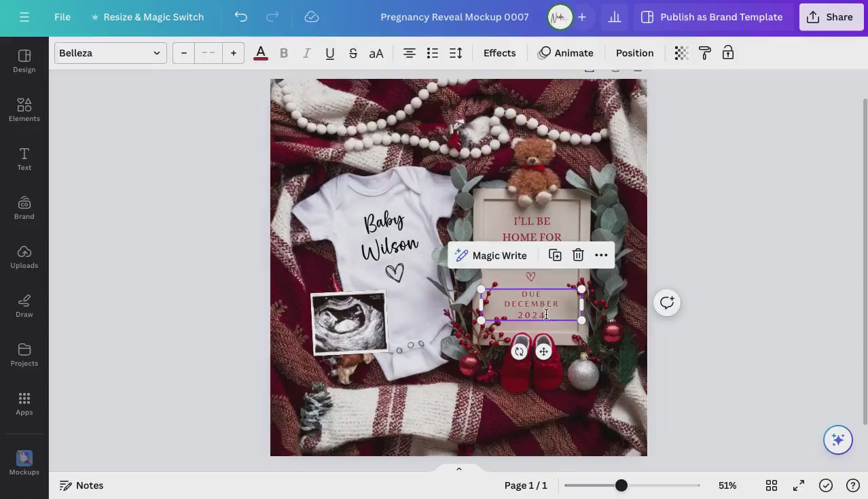This screenshot has height=499, width=868.
Task: Toggle bold formatting
Action: [x=284, y=53]
